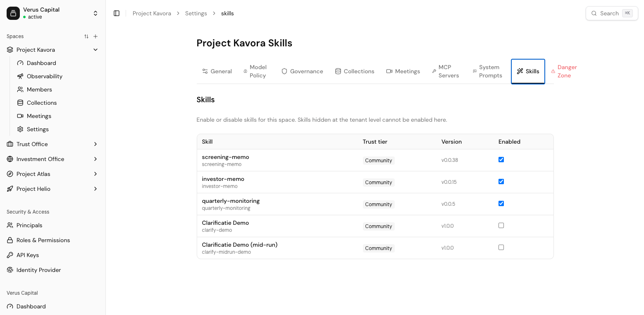Open Observability with the telescope icon
The height and width of the screenshot is (315, 644).
click(20, 76)
